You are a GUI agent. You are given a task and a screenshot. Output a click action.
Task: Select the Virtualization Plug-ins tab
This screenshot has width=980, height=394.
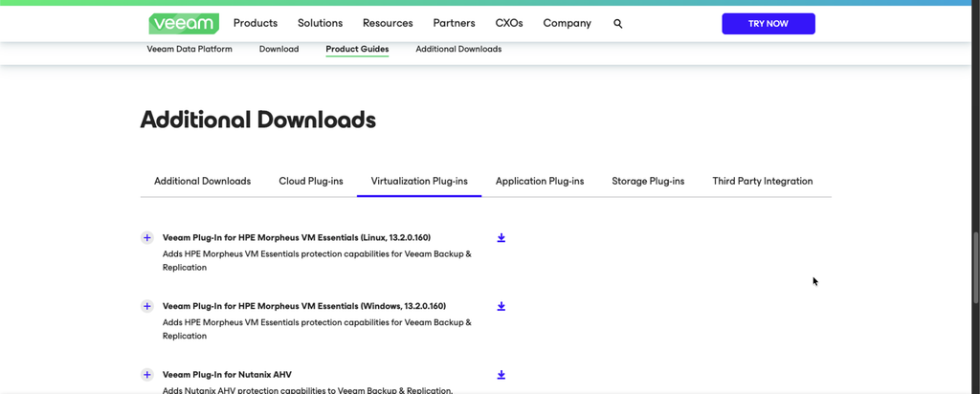419,182
